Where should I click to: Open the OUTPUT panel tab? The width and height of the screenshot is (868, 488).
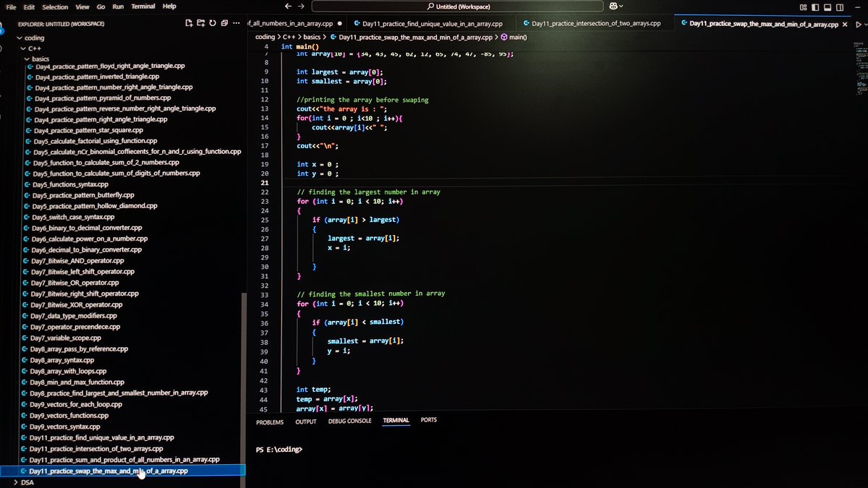[306, 421]
